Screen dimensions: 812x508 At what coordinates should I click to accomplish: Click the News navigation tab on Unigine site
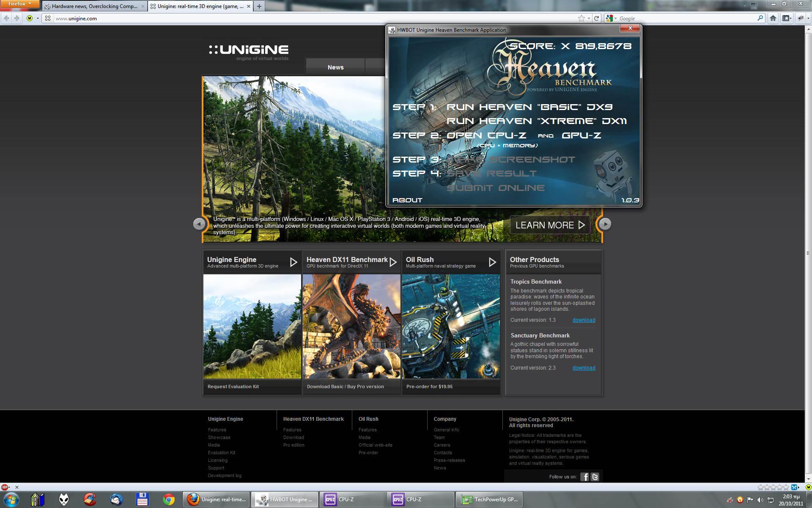335,67
